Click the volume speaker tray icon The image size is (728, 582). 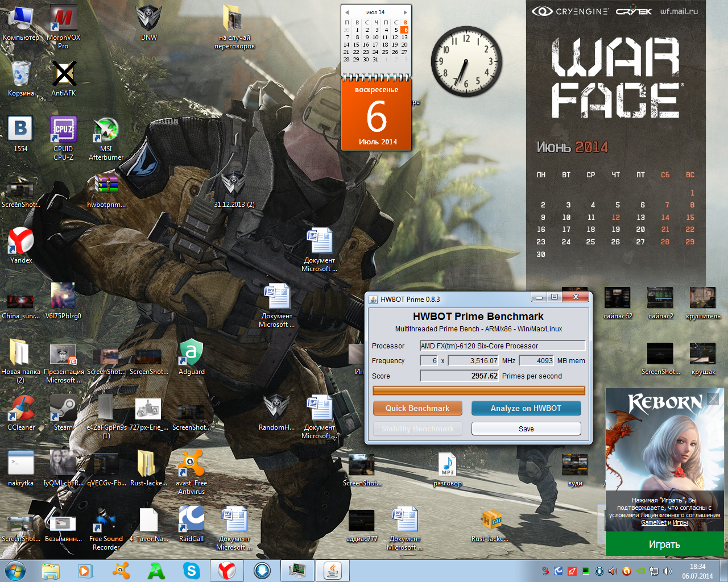point(668,571)
